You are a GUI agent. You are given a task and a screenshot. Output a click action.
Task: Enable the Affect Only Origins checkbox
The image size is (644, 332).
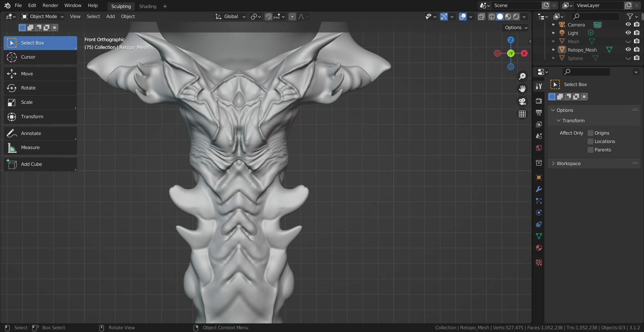click(x=591, y=133)
